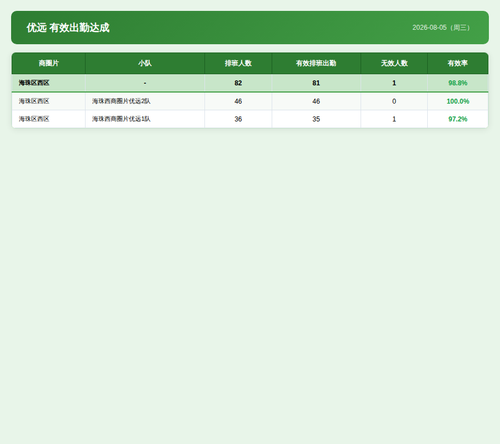Click the 优选2队 row's 有效排班出勤 cell 46
Viewport: 500px width, 444px height.
pos(316,101)
